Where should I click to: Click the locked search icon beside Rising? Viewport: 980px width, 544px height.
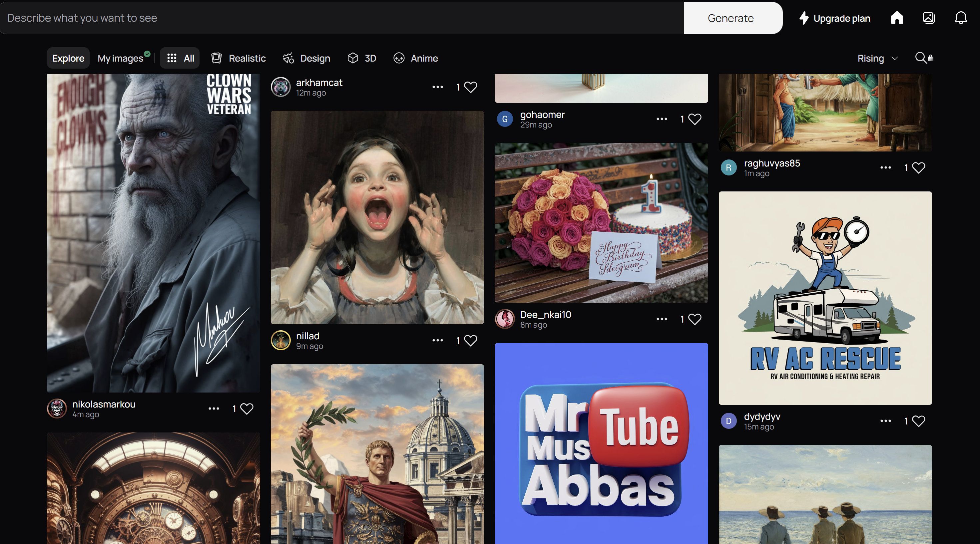[923, 58]
